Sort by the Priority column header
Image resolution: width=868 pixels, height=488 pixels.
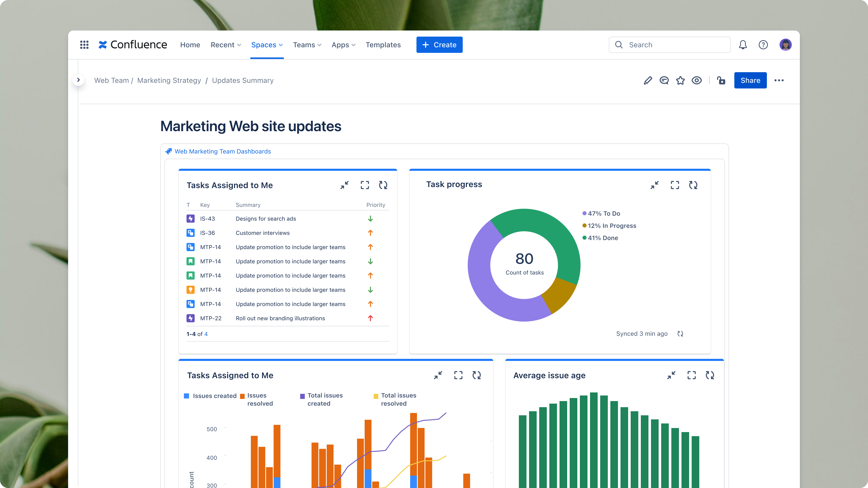coord(375,205)
